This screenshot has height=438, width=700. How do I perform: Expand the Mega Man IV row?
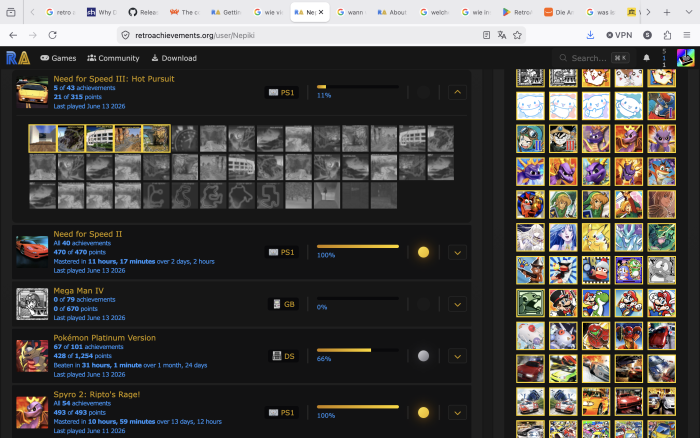[x=457, y=305]
